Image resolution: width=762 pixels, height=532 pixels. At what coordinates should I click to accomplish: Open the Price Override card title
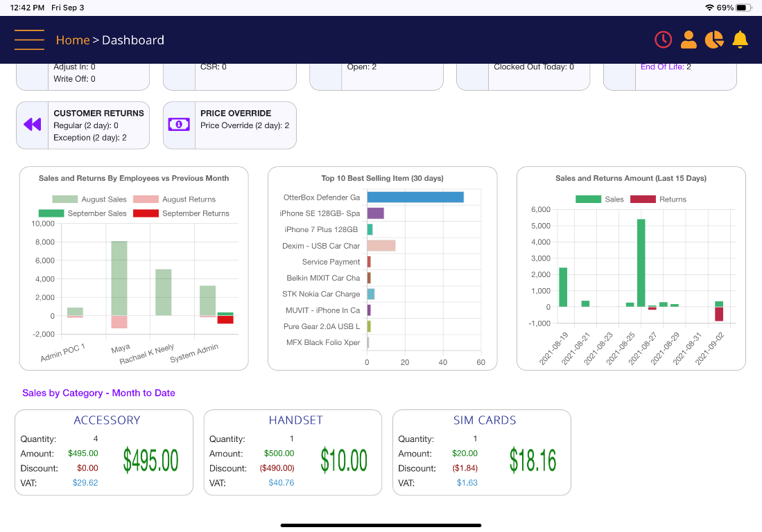tap(236, 113)
